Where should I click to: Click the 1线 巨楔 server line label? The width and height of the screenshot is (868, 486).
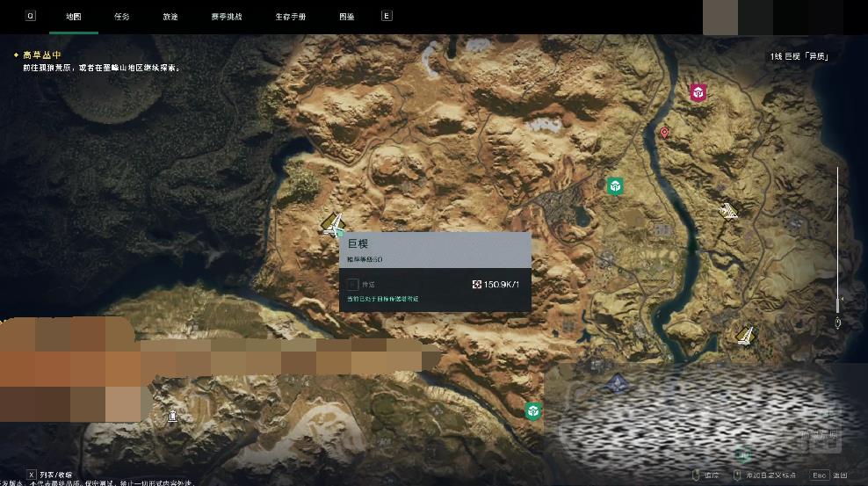(x=799, y=56)
